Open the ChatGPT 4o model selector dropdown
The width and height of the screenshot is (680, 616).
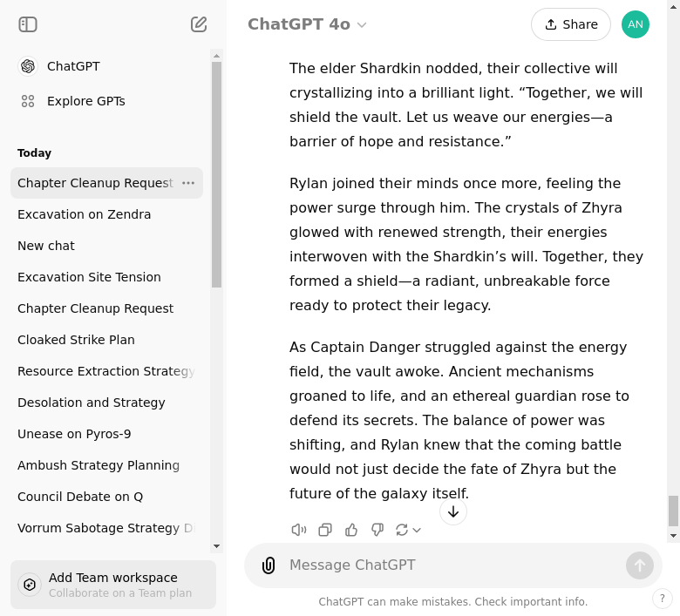tap(307, 24)
